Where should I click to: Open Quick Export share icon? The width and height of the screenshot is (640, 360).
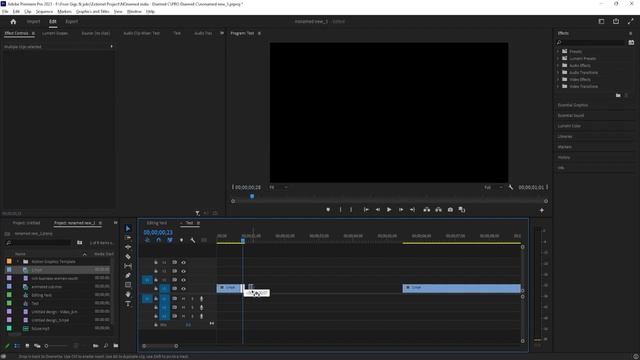(x=616, y=21)
